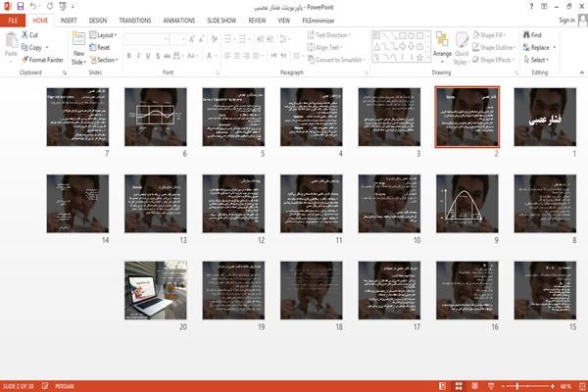Switch to Normal view in status bar
The image size is (588, 392).
point(443,386)
